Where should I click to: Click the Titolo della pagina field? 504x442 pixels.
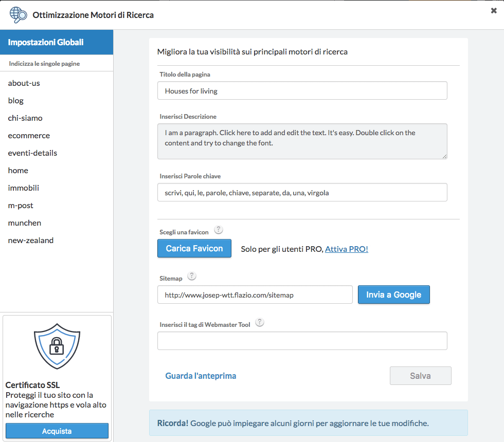coord(302,90)
